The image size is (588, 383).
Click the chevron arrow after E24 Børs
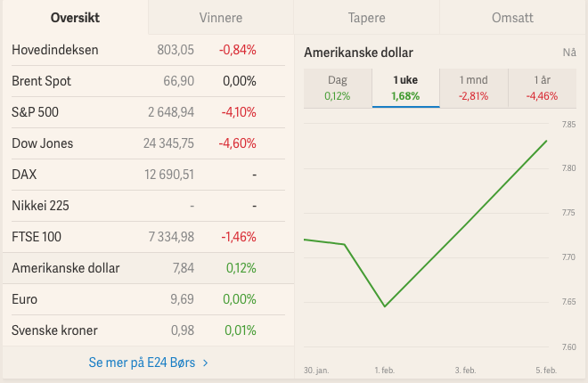click(206, 363)
